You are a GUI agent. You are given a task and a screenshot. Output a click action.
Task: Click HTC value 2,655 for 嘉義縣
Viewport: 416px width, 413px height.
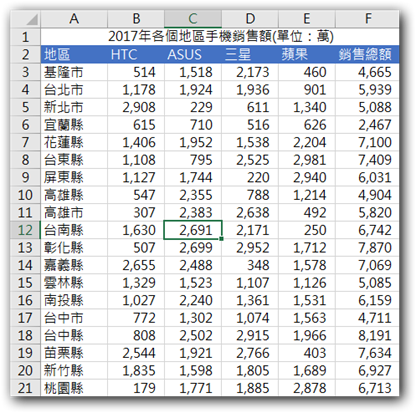(x=136, y=265)
